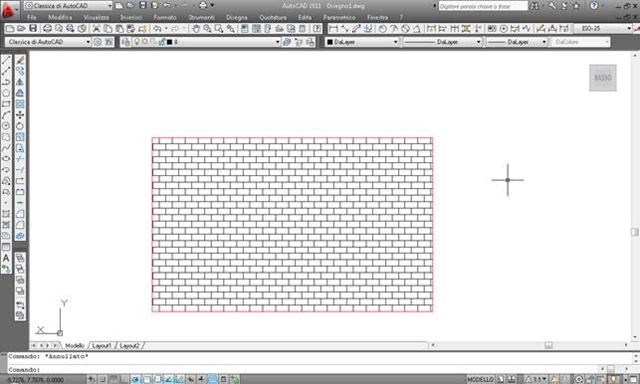640x384 pixels.
Task: Select the Mirror tool
Action: [x=20, y=82]
